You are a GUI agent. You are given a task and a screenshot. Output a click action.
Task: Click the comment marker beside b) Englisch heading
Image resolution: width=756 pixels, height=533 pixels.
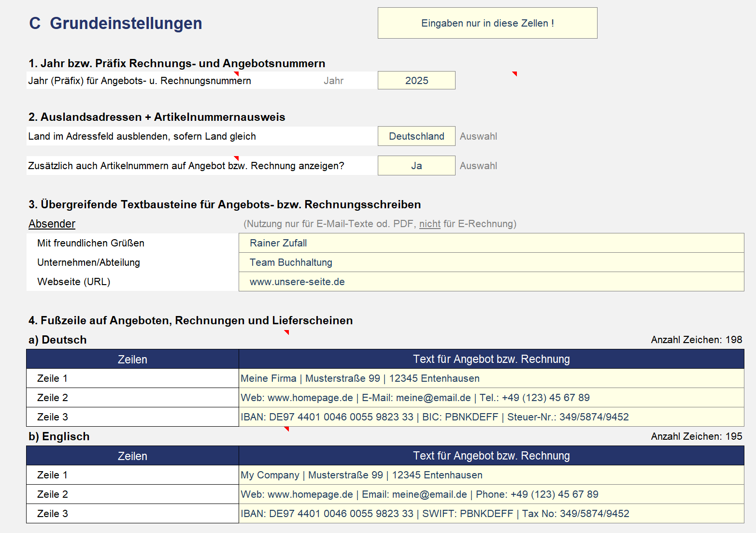tap(287, 429)
